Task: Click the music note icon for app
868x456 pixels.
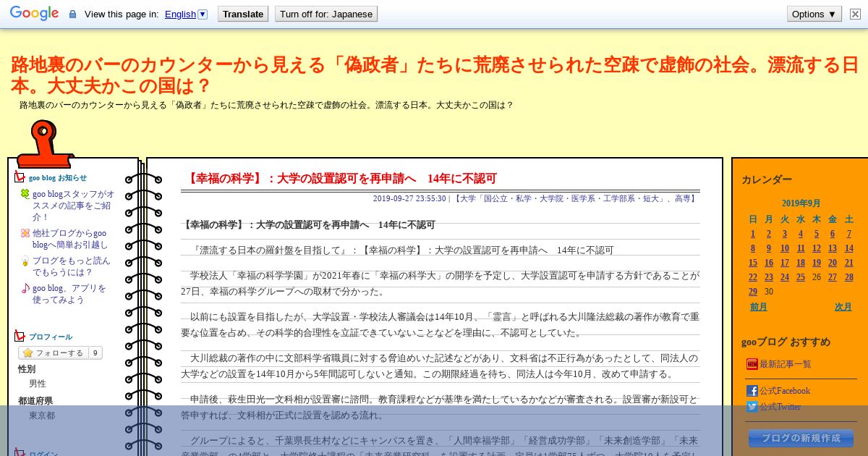Action: coord(25,289)
